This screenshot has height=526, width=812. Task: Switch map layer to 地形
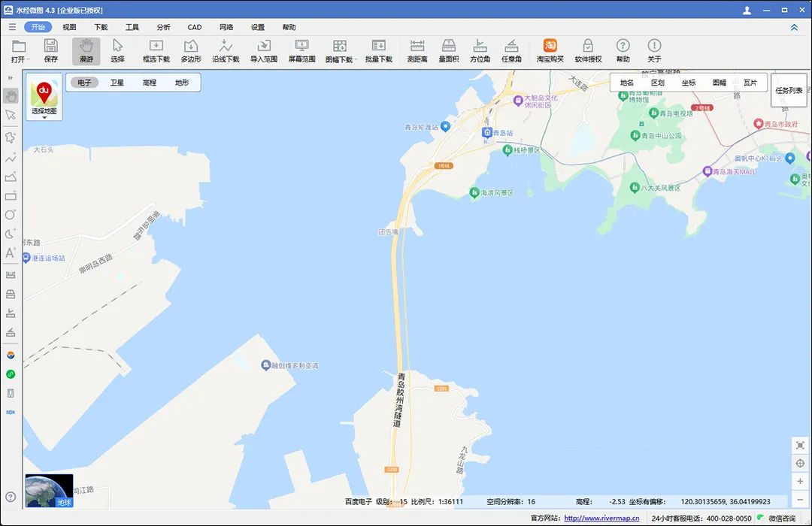click(x=182, y=83)
